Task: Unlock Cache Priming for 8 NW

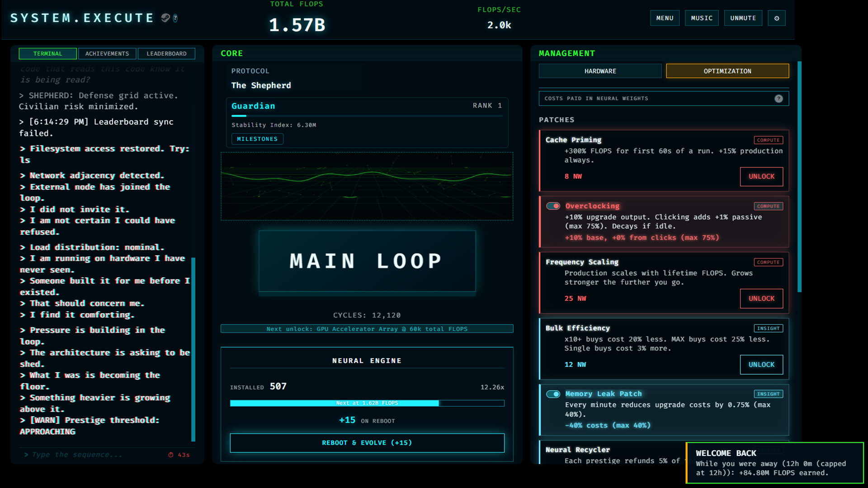Action: click(x=761, y=176)
